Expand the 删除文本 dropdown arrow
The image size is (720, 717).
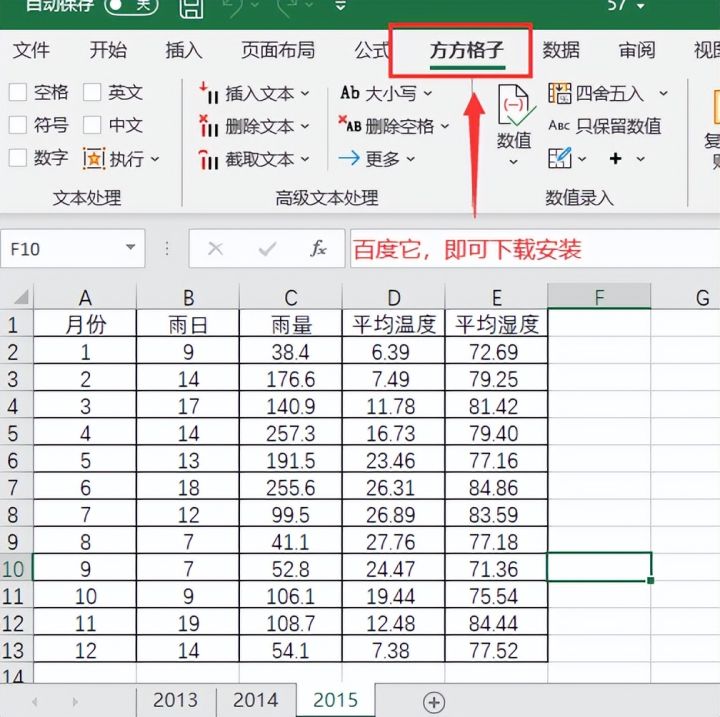click(x=305, y=126)
